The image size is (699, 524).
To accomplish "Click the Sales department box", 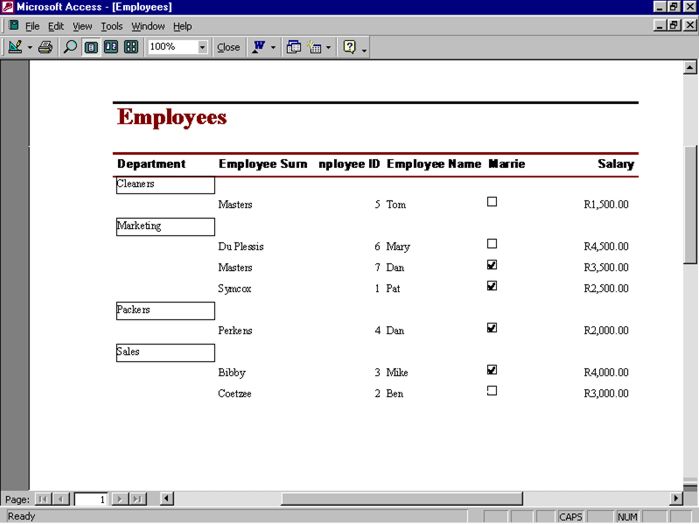I will coord(165,352).
